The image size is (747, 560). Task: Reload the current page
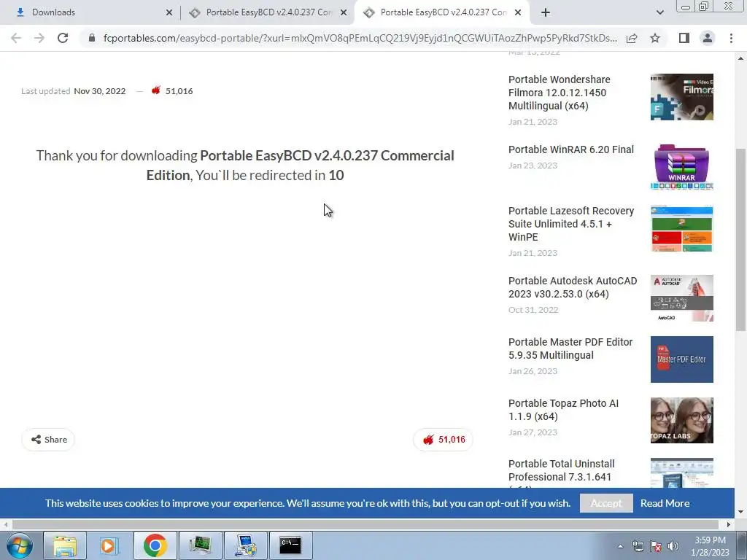coord(63,38)
